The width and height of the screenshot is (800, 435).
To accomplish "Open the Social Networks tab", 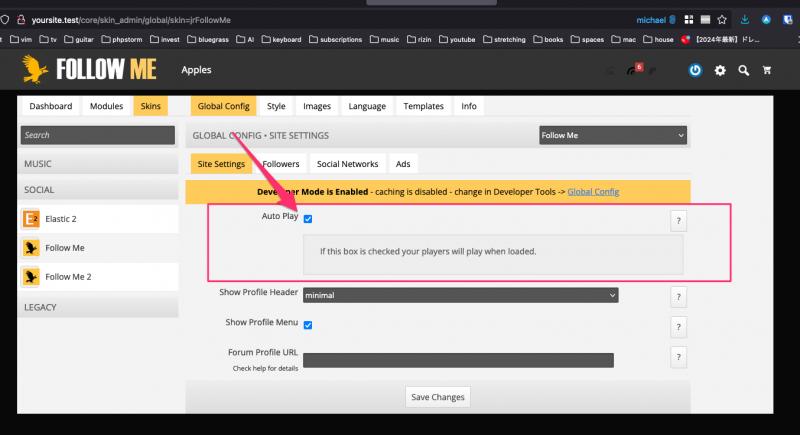I will (x=347, y=164).
